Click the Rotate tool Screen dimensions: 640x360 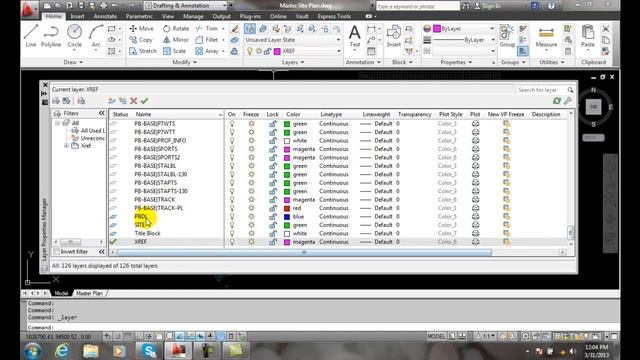[x=176, y=29]
